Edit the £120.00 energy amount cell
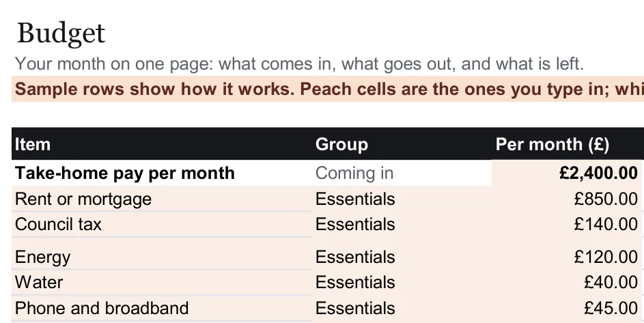The height and width of the screenshot is (323, 644). click(x=567, y=253)
